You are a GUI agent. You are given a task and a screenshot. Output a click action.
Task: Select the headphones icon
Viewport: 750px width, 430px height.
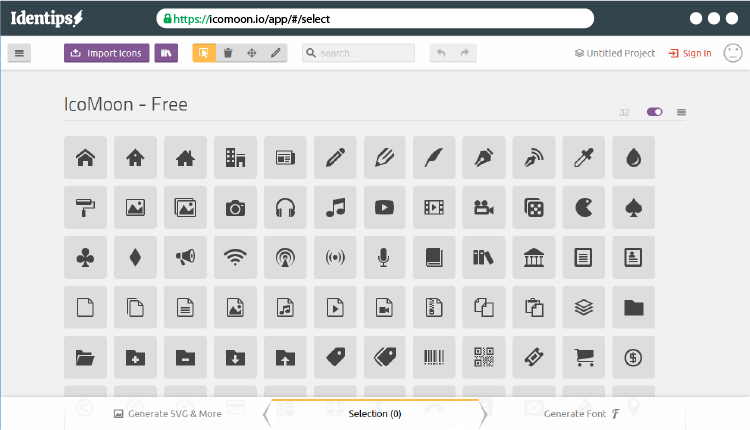(x=285, y=208)
